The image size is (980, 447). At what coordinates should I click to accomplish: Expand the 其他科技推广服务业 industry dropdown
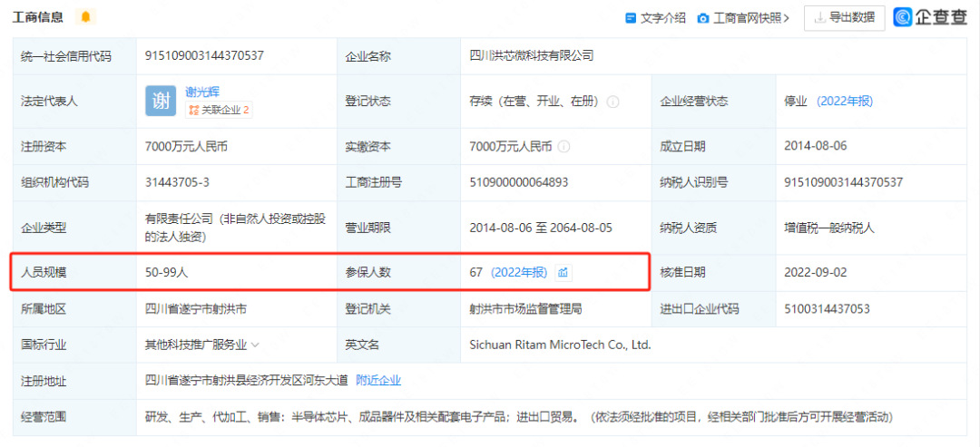[255, 345]
